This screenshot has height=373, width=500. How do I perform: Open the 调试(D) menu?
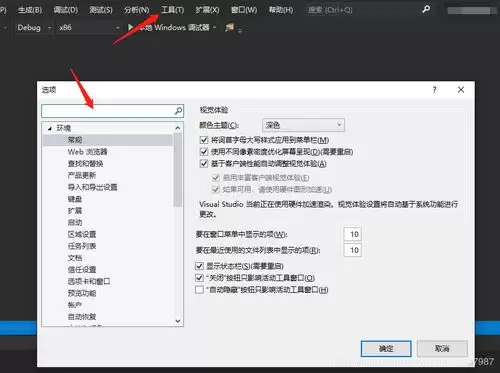click(66, 10)
